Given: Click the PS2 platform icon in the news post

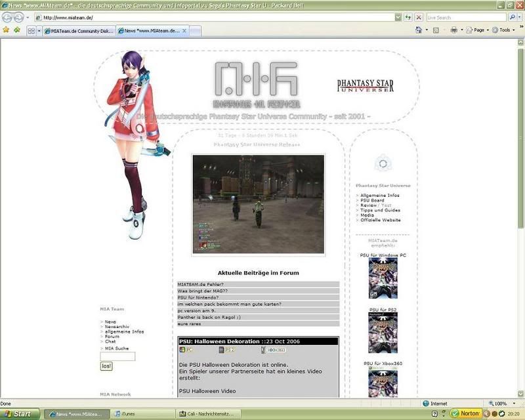Looking at the screenshot, I should [226, 350].
